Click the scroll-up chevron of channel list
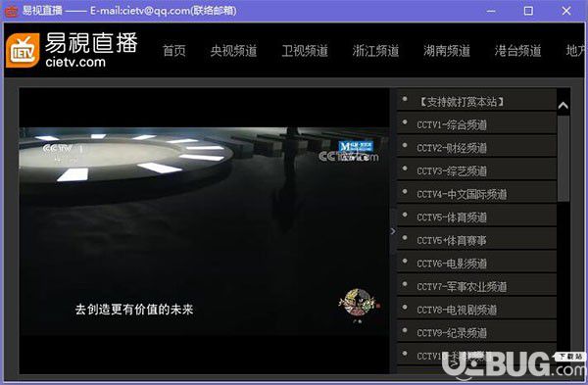 pos(563,106)
